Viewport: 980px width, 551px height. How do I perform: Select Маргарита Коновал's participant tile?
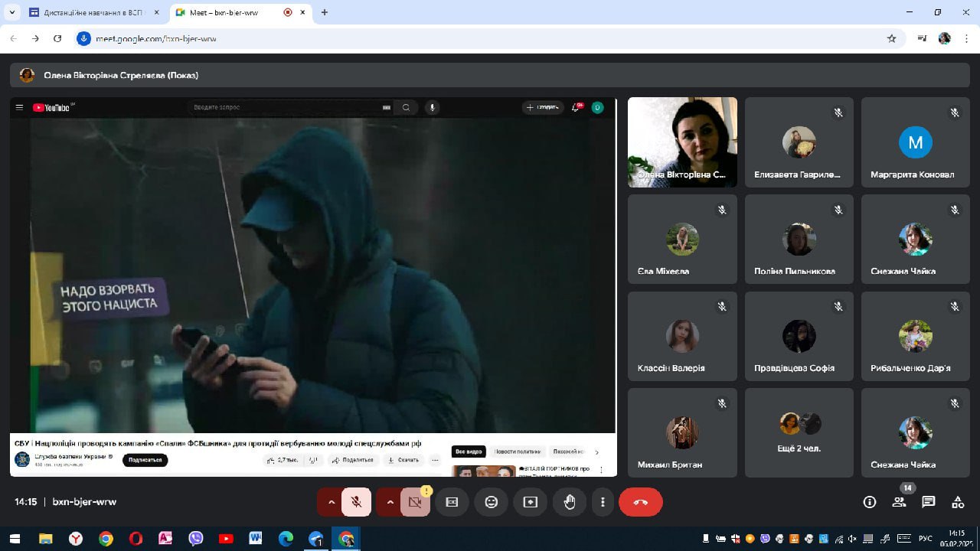point(915,142)
